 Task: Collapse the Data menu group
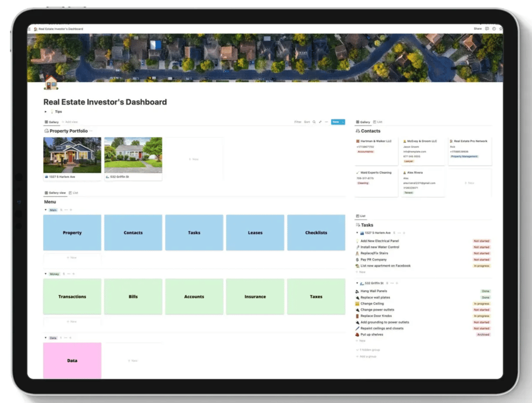tap(46, 338)
